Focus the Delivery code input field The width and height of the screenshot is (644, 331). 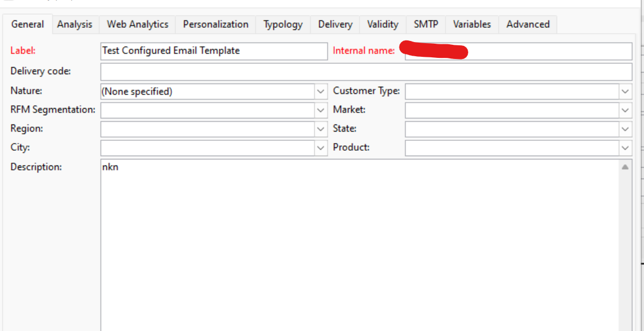(366, 72)
